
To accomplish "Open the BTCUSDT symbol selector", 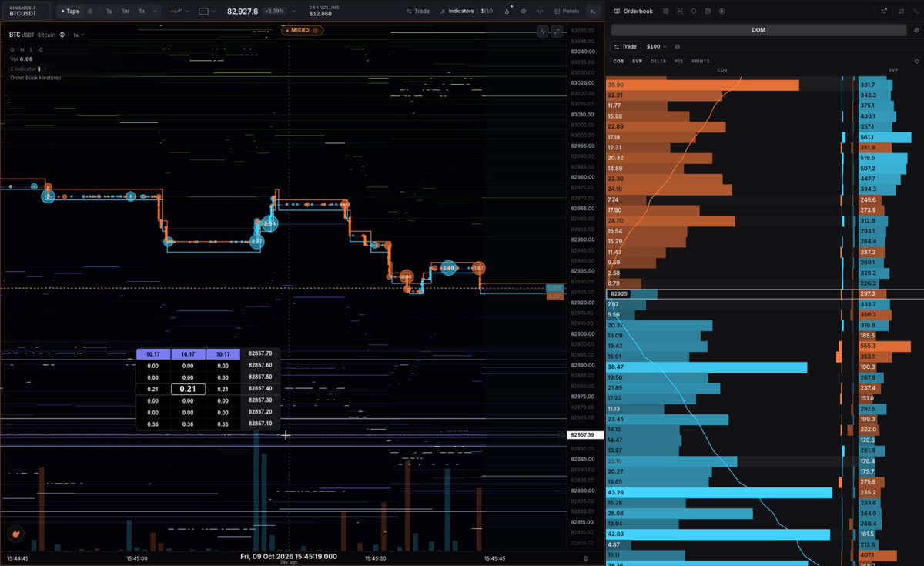I will [x=26, y=12].
